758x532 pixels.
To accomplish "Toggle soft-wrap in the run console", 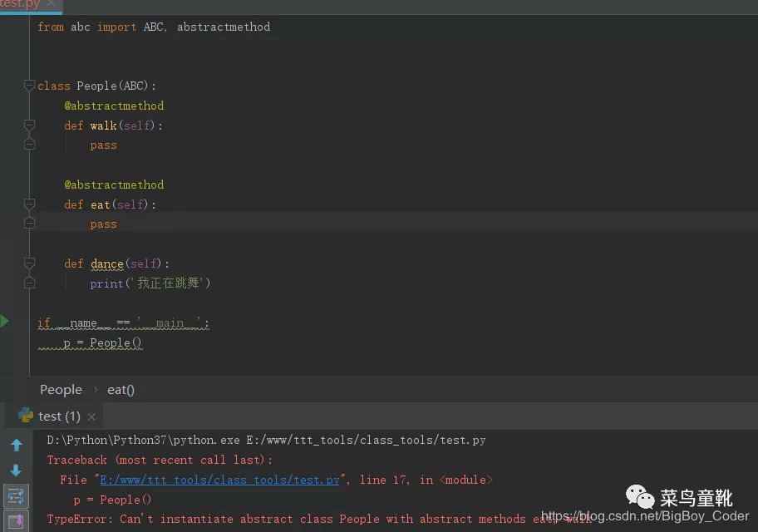I will point(16,496).
